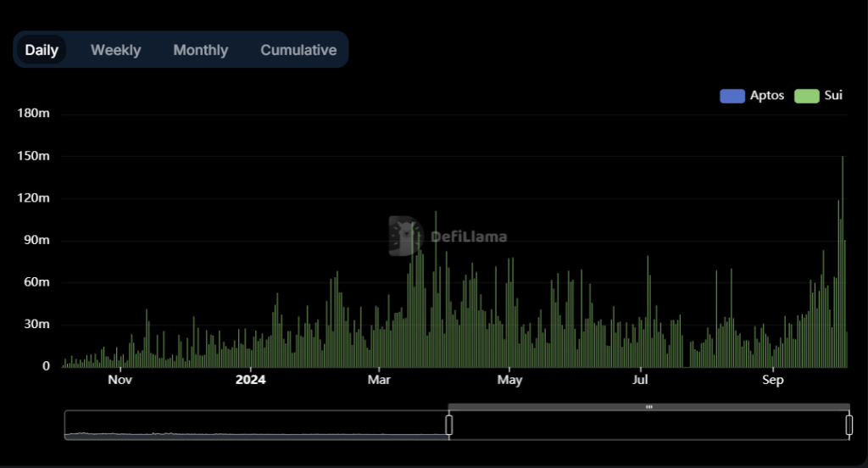Switch to the Weekly tab
Viewport: 868px width, 468px height.
tap(115, 50)
